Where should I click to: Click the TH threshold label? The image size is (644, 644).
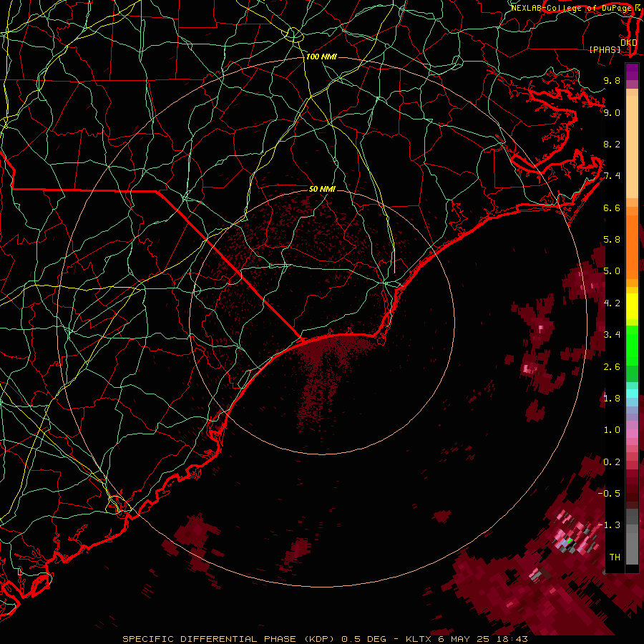615,557
